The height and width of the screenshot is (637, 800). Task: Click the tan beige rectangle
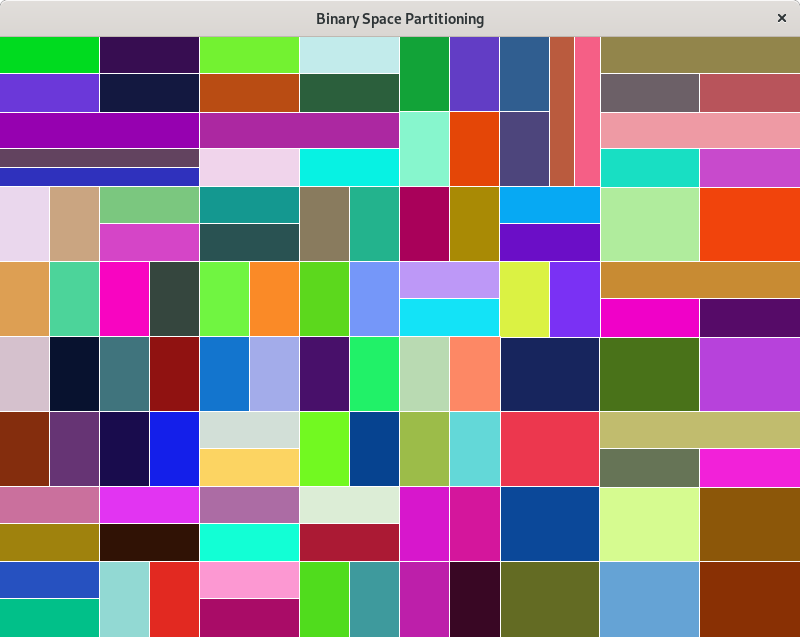coord(74,224)
